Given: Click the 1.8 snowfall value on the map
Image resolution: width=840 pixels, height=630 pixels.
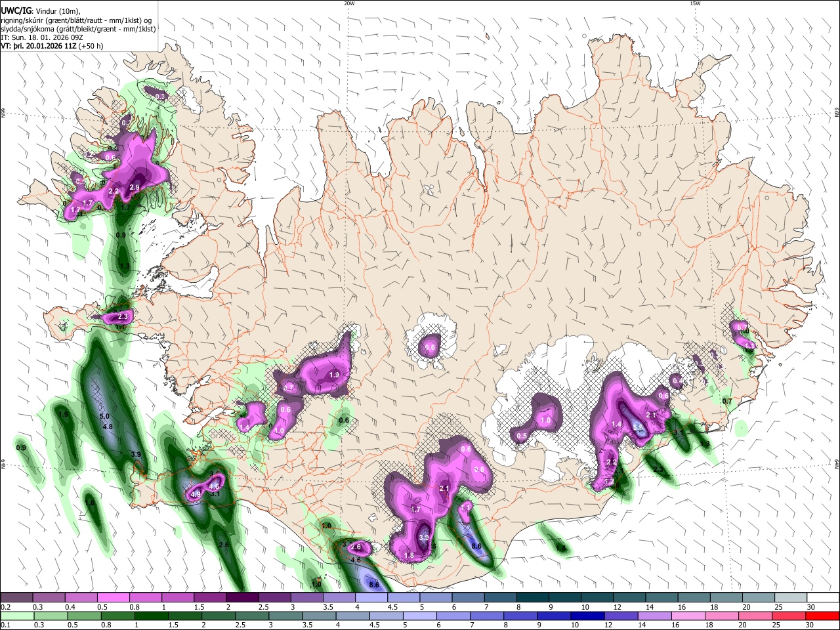Looking at the screenshot, I should (x=409, y=555).
